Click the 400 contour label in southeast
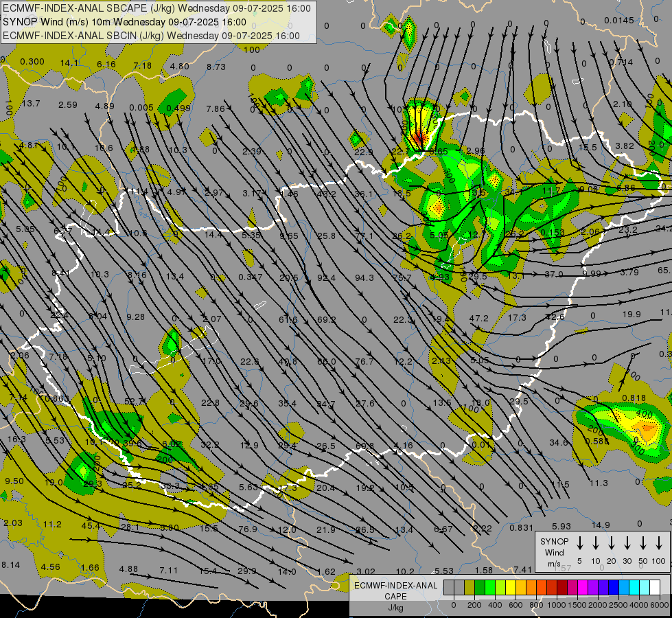The width and height of the screenshot is (672, 618). click(x=644, y=414)
